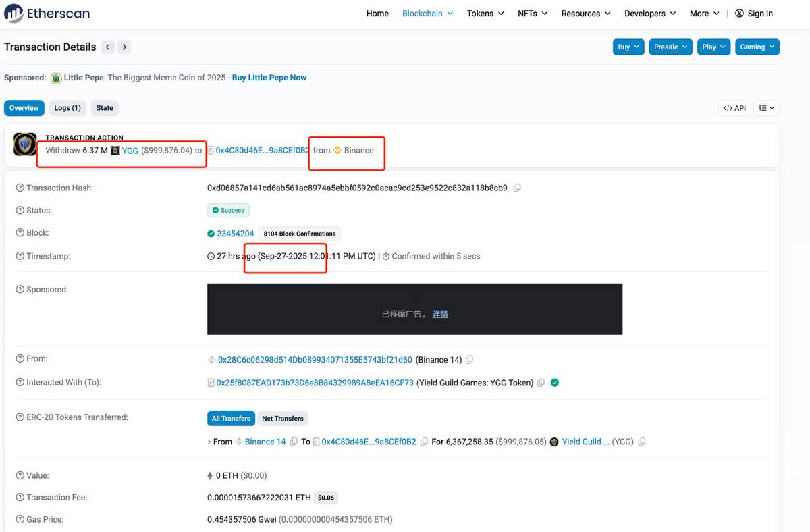This screenshot has height=532, width=810.
Task: Click help icon beside Transaction Hash
Action: tap(20, 188)
